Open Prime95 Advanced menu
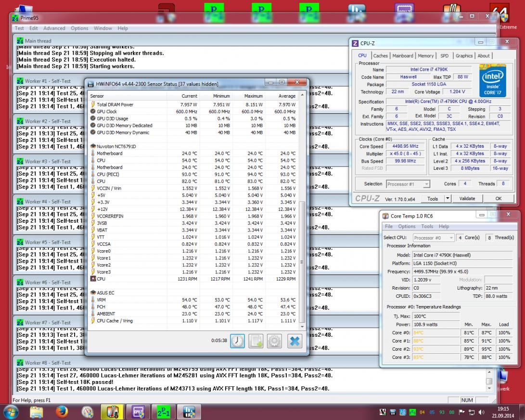Viewport: 525px width, 420px height. pyautogui.click(x=54, y=28)
